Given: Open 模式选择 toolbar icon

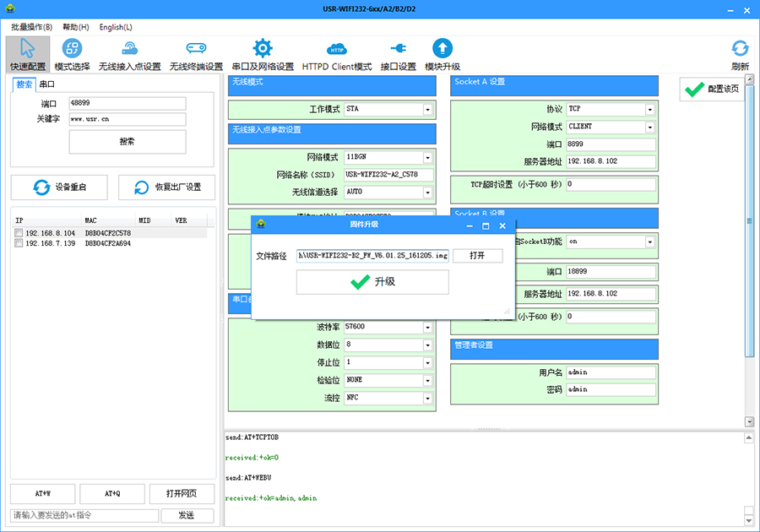Looking at the screenshot, I should tap(72, 48).
